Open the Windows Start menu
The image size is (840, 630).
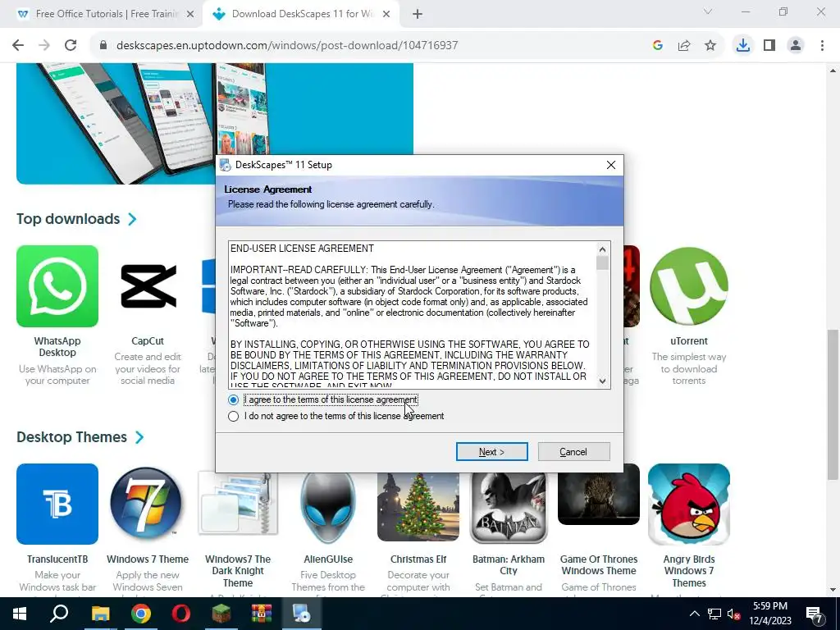[x=20, y=614]
